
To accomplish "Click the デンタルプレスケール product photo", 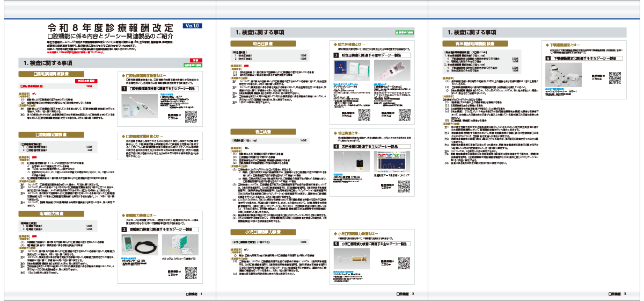I will [351, 70].
